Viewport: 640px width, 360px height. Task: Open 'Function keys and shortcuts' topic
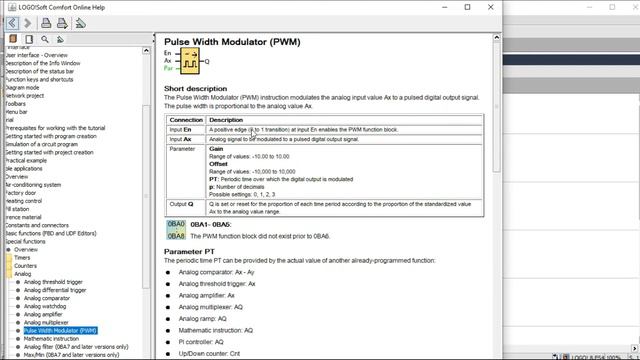click(39, 80)
